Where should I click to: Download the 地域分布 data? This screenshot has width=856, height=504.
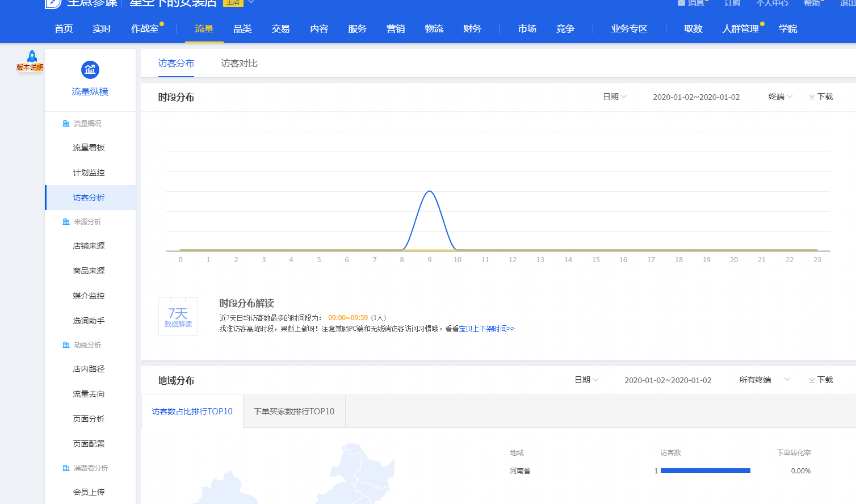click(820, 380)
